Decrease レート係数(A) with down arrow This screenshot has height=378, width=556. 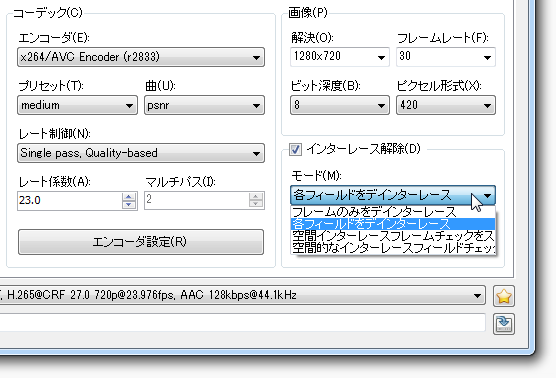click(129, 205)
